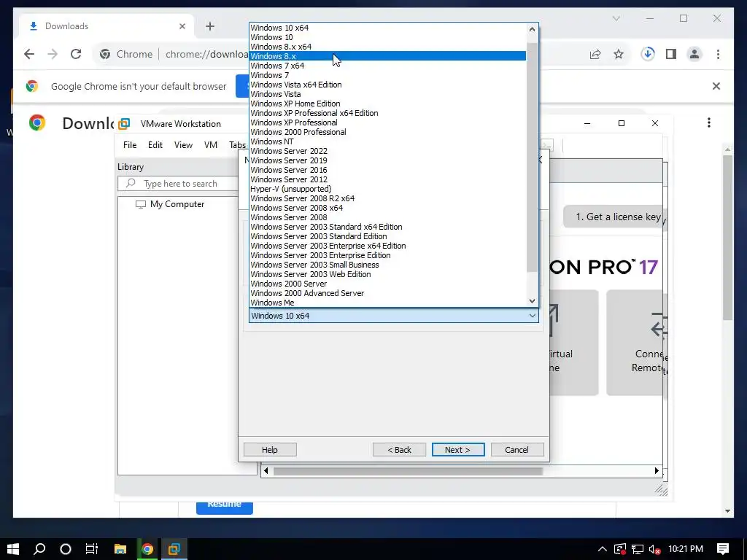This screenshot has height=560, width=747.
Task: Choose Windows 10 x64 list entry
Action: (x=387, y=28)
